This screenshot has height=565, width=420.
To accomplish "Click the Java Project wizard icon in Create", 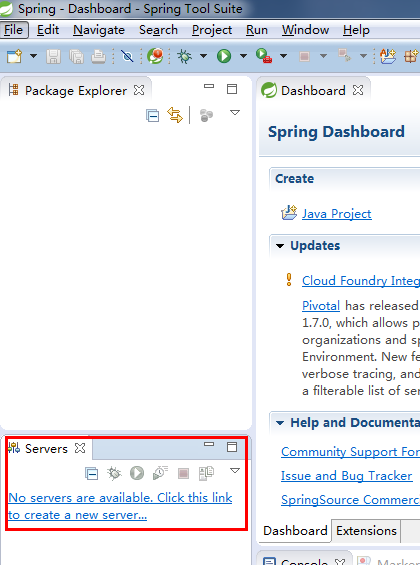I will (289, 213).
